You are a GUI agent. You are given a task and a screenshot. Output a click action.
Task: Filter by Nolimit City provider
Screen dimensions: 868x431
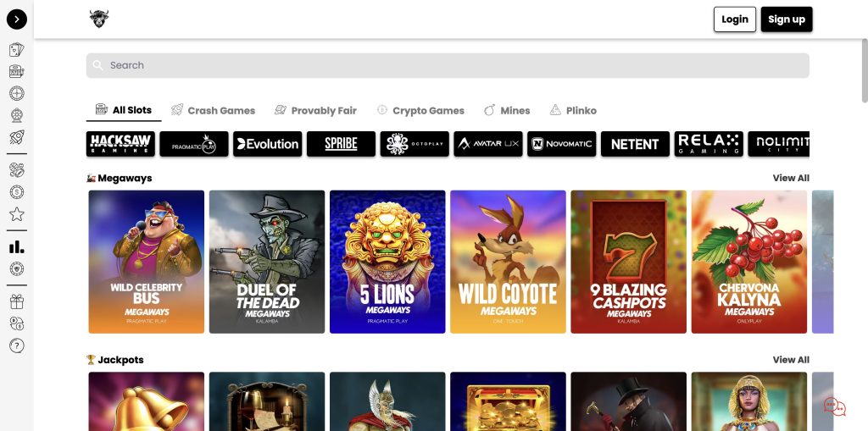tap(779, 144)
